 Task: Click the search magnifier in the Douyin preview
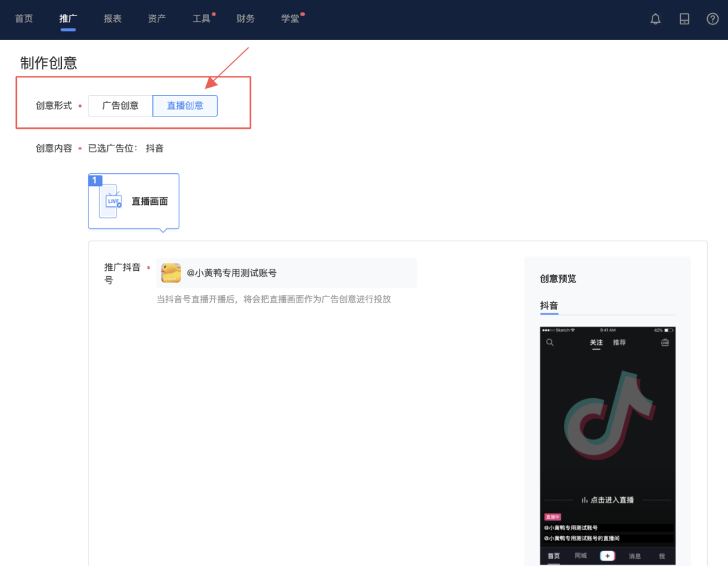(x=549, y=342)
